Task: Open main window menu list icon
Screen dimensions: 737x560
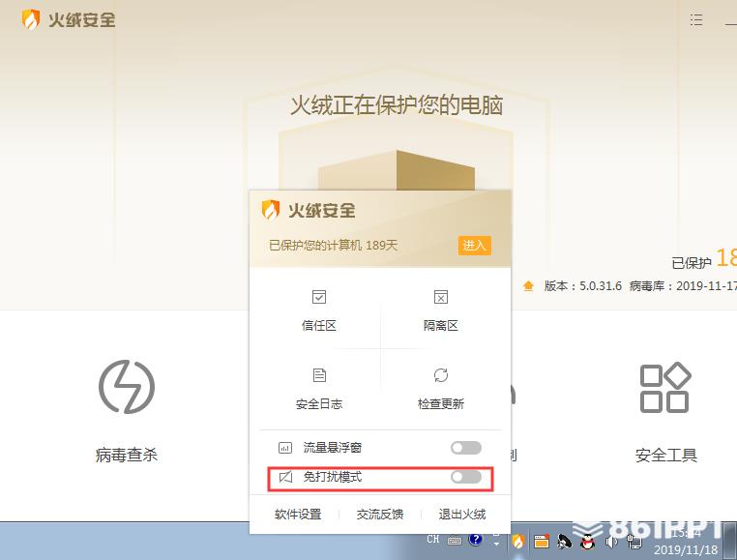Action: [x=696, y=19]
